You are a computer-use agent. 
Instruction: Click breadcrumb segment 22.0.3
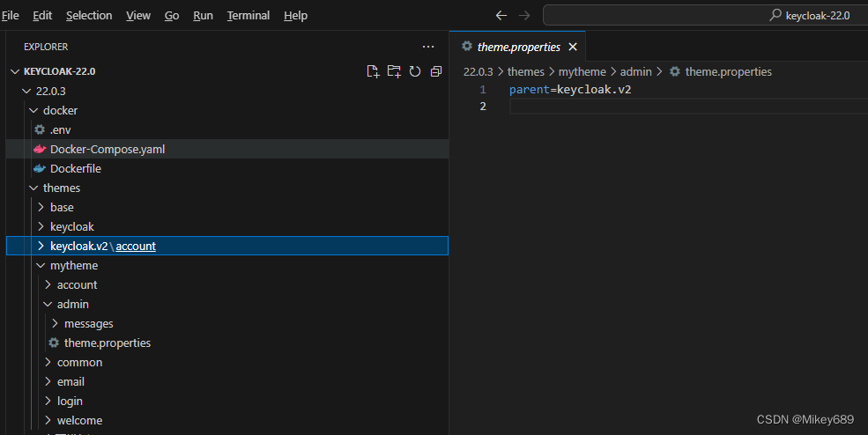(x=478, y=71)
